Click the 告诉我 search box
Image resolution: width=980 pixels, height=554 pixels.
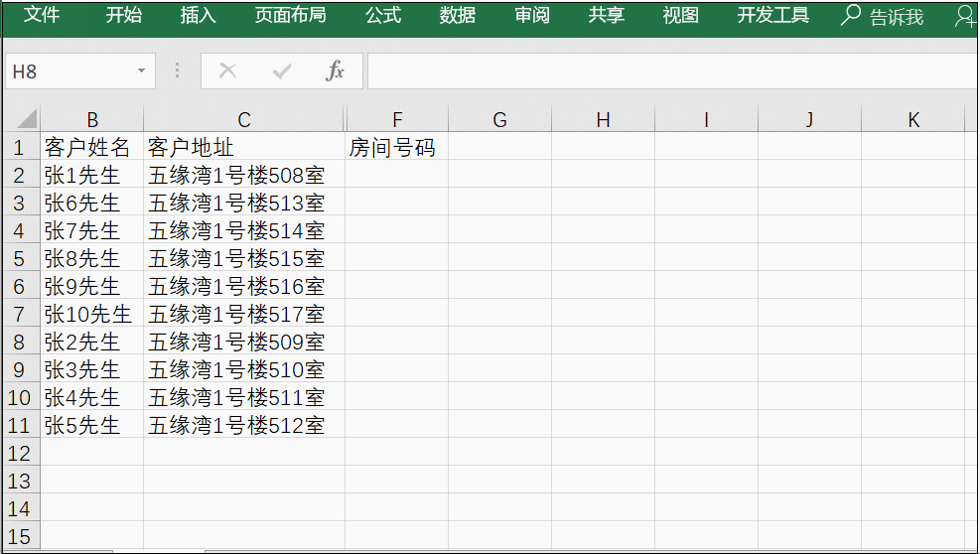pos(882,16)
